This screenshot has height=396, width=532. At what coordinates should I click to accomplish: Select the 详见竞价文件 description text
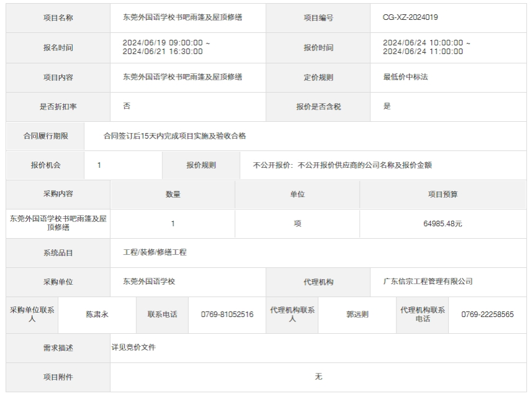tap(134, 348)
